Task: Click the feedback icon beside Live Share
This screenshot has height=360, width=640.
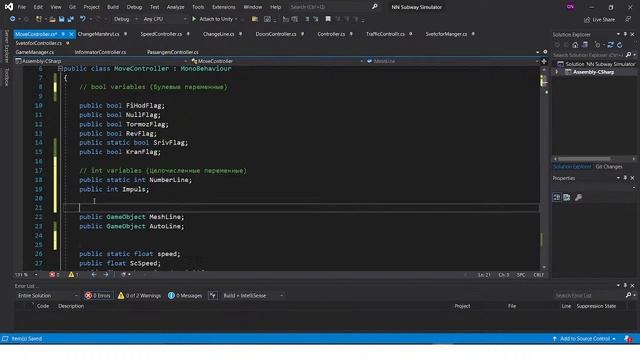Action: tap(628, 19)
